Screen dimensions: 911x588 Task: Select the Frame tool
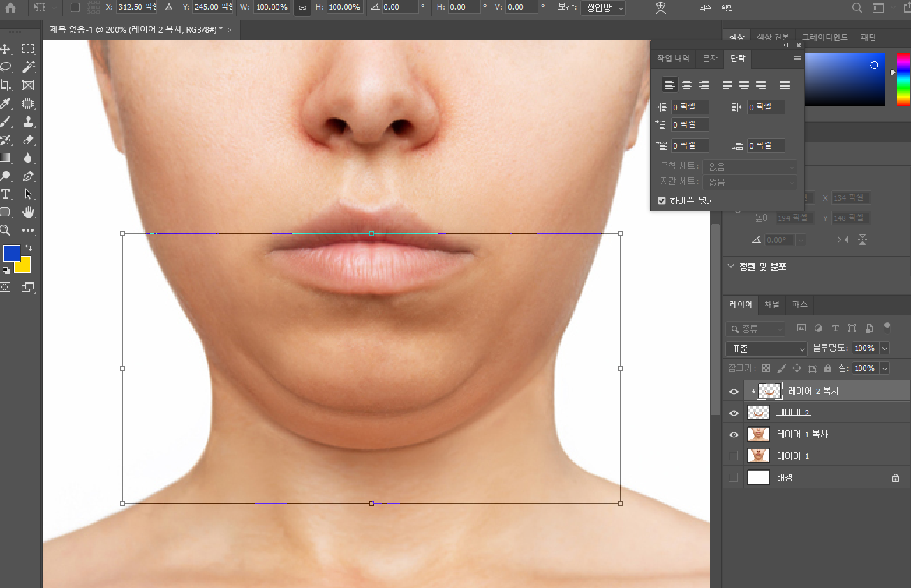coord(28,85)
